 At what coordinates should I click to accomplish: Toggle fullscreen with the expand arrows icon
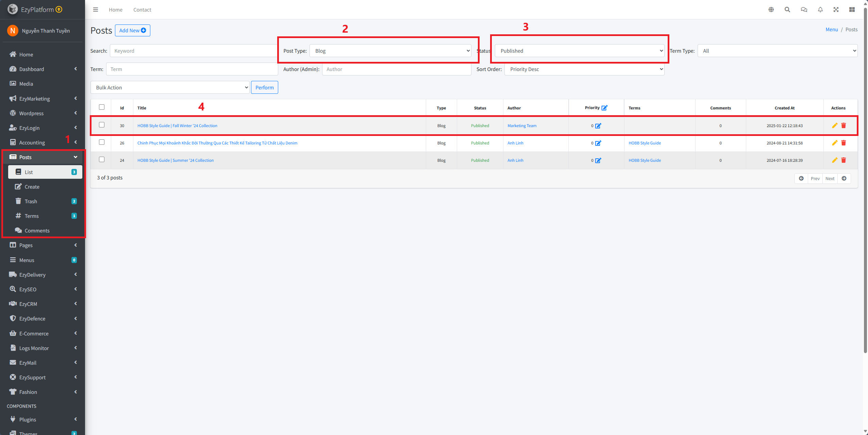[x=836, y=10]
